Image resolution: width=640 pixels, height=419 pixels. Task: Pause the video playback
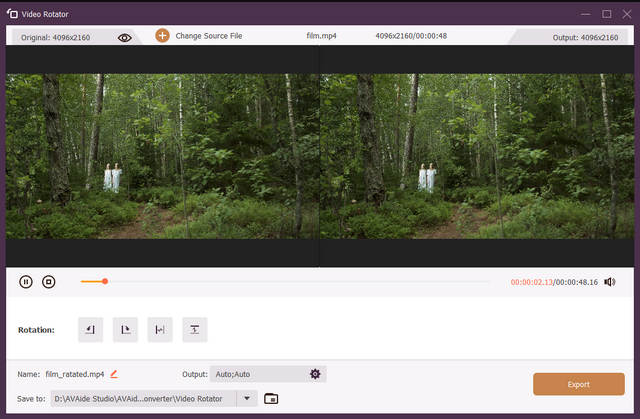[26, 282]
